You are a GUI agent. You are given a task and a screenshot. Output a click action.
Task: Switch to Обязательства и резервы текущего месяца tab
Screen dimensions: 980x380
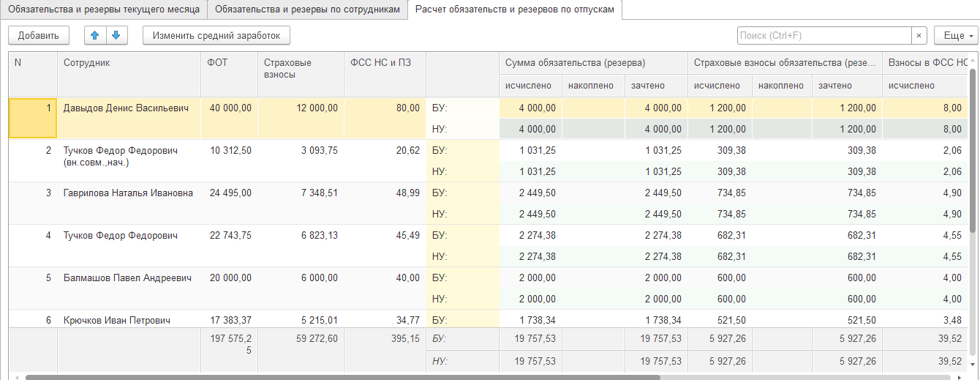point(104,10)
